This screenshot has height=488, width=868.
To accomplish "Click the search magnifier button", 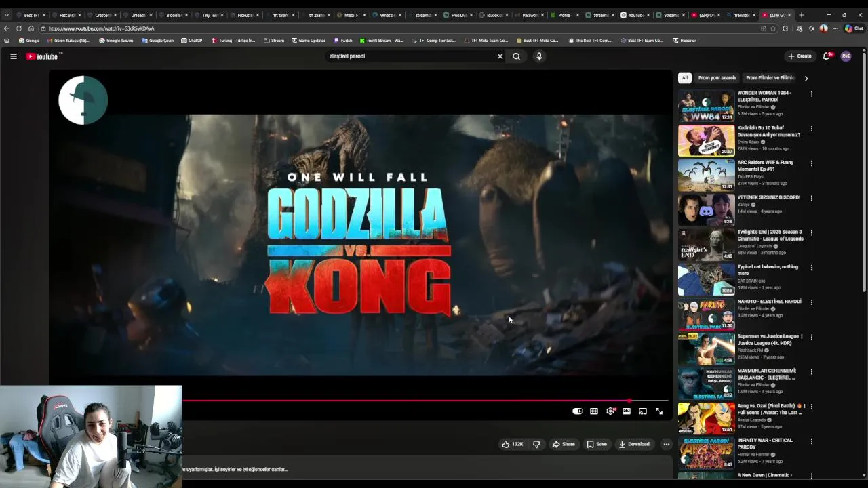I will click(x=517, y=56).
